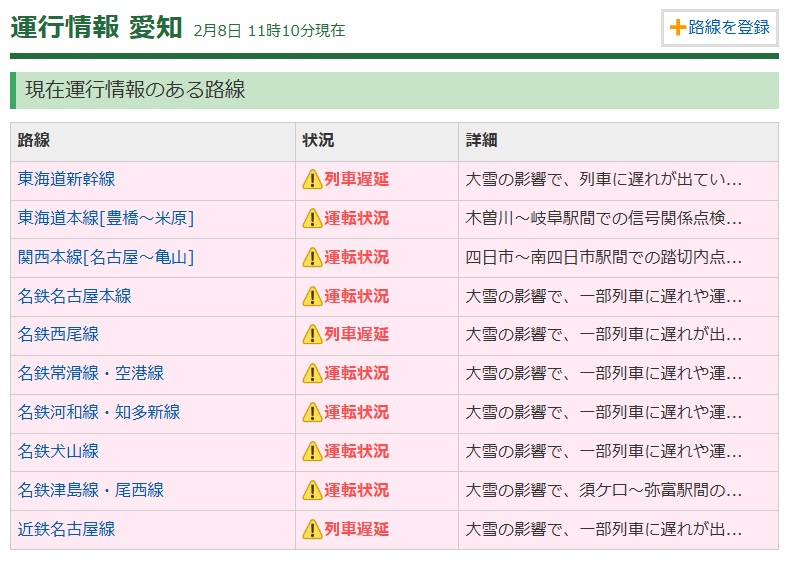The height and width of the screenshot is (562, 792).
Task: Click the detail text for 東海道新幹線
Action: [x=604, y=179]
